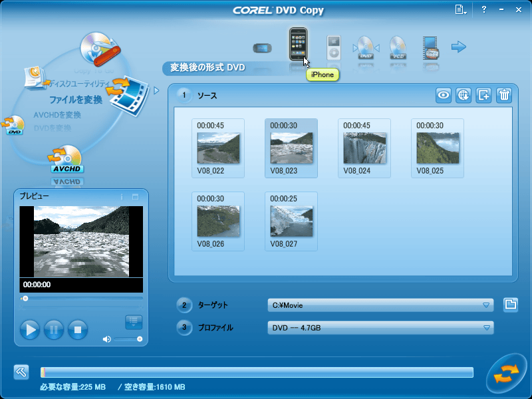The image size is (532, 399).
Task: Click the disc capacity progress bar
Action: [257, 372]
